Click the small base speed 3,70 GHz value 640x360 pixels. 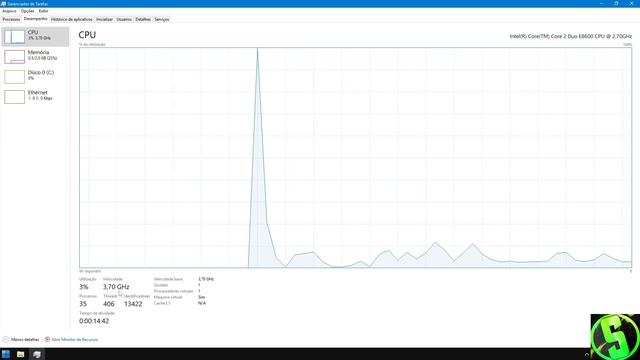point(206,279)
